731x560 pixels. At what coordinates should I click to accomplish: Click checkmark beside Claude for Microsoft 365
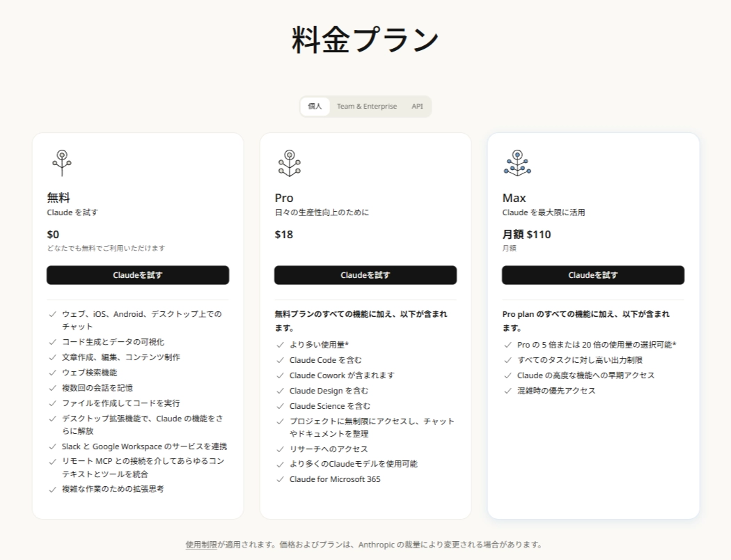tap(280, 479)
